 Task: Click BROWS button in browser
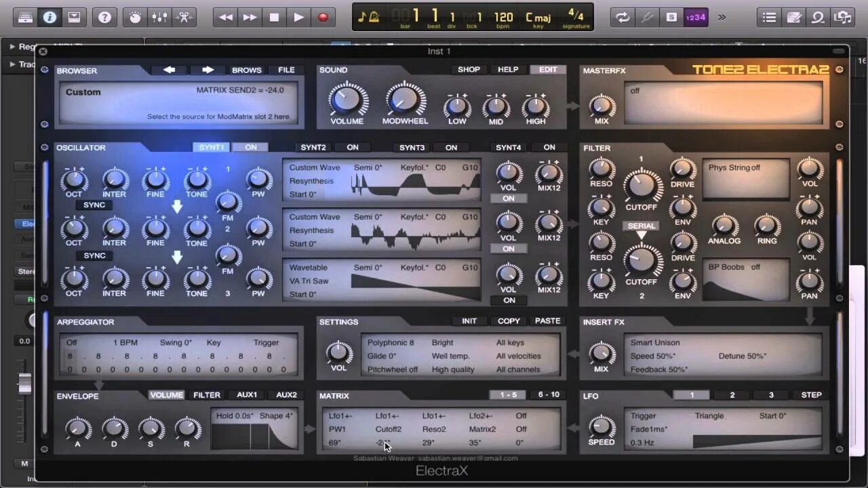pyautogui.click(x=247, y=70)
